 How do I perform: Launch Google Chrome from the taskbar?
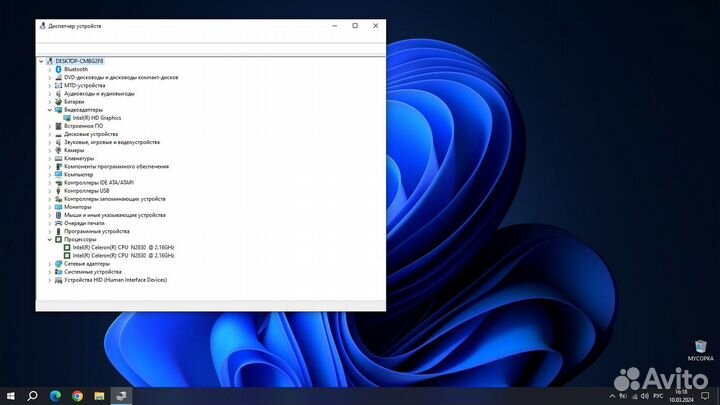(77, 396)
